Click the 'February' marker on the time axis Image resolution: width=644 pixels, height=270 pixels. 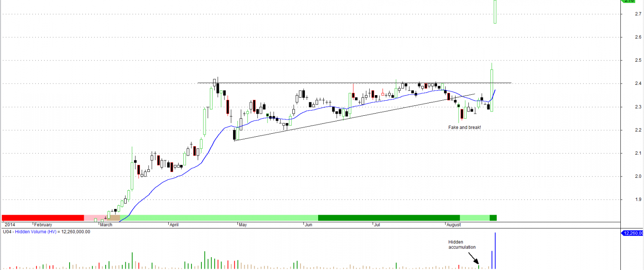(43, 225)
